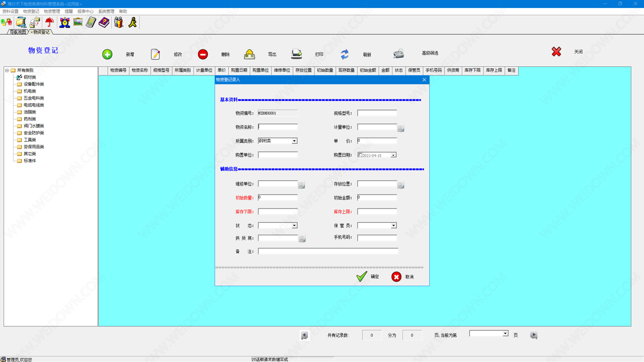The height and width of the screenshot is (362, 644).
Task: Go to previous page arrow
Action: [x=304, y=335]
